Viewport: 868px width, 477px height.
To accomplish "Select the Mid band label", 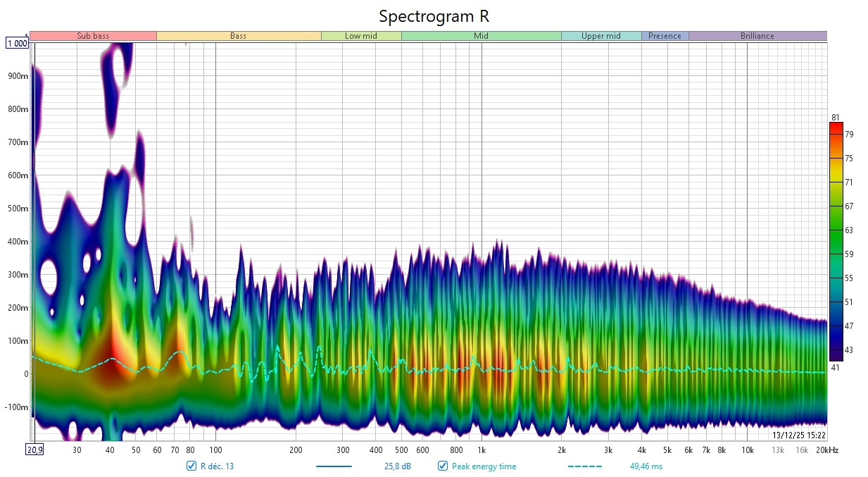I will 481,36.
